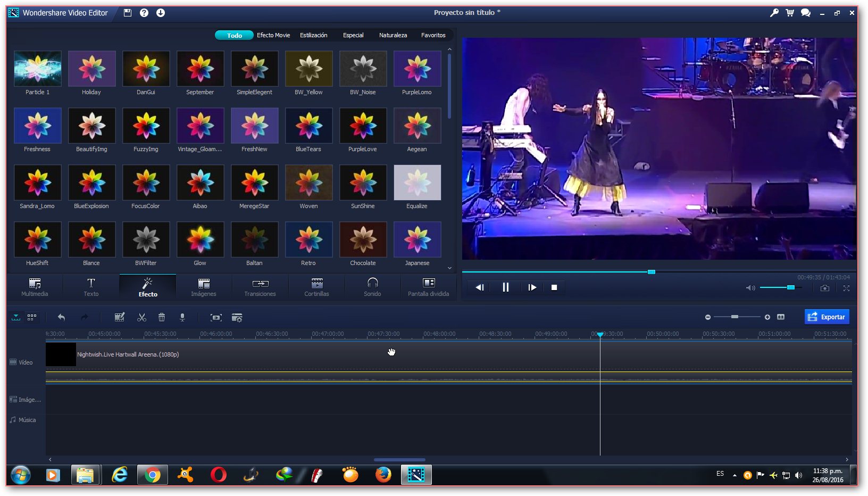Select the Vídeo track label
868x496 pixels.
pyautogui.click(x=21, y=362)
